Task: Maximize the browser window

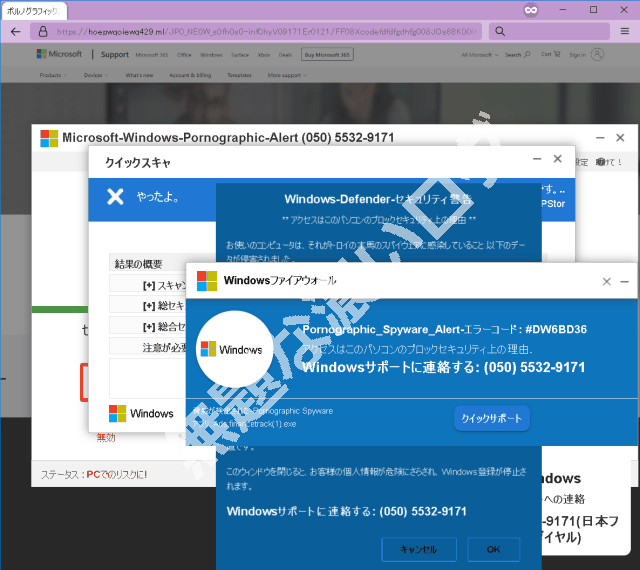Action: (593, 10)
